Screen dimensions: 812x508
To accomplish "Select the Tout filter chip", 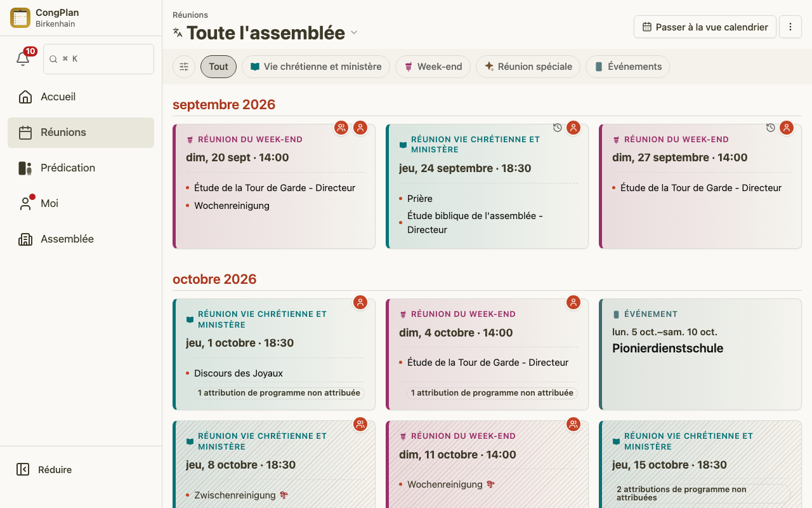I will click(x=218, y=67).
